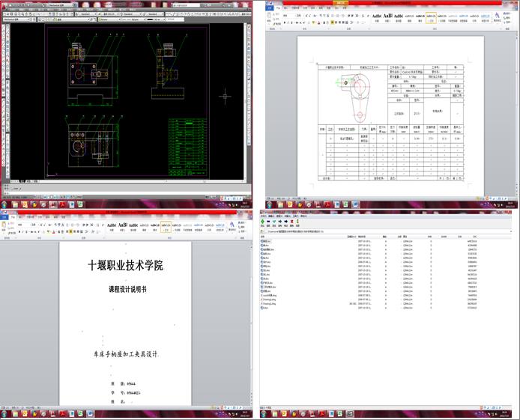Click the red X Delete button in 7-Zip
The width and height of the screenshot is (520, 420).
click(x=291, y=222)
